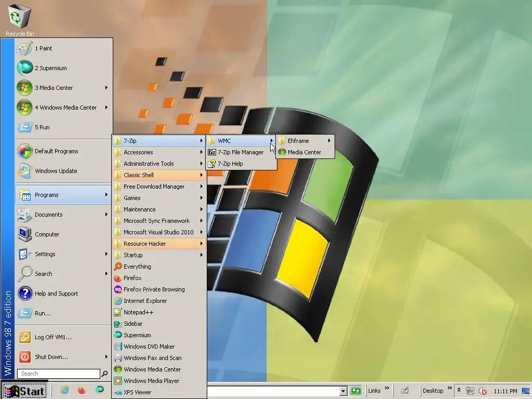Open the Maintenance folder

pyautogui.click(x=159, y=209)
